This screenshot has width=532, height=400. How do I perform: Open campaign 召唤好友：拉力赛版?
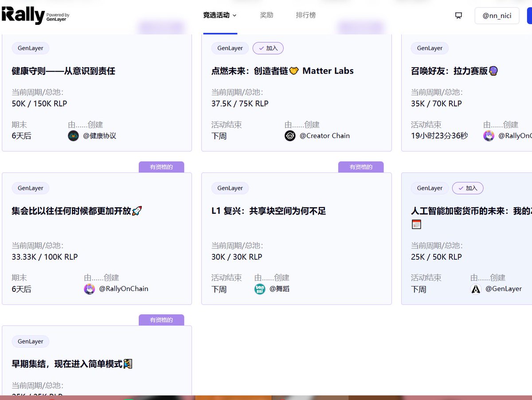(x=454, y=71)
